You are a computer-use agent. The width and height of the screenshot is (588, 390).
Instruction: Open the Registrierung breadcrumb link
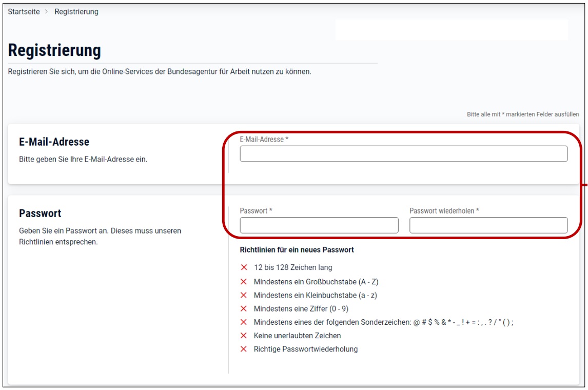pyautogui.click(x=76, y=12)
